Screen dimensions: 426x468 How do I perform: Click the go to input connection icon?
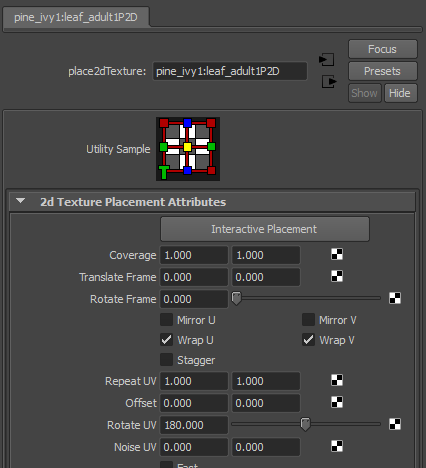(x=327, y=60)
